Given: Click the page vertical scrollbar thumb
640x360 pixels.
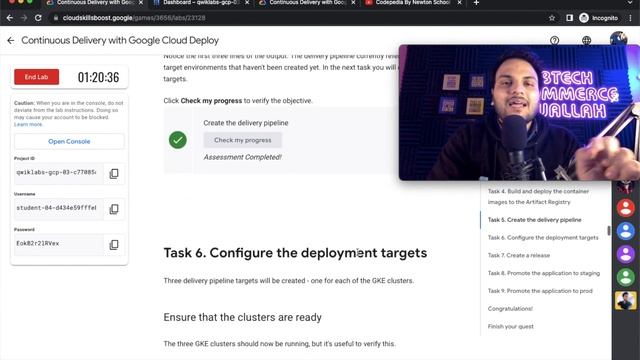Looking at the screenshot, I should (609, 231).
